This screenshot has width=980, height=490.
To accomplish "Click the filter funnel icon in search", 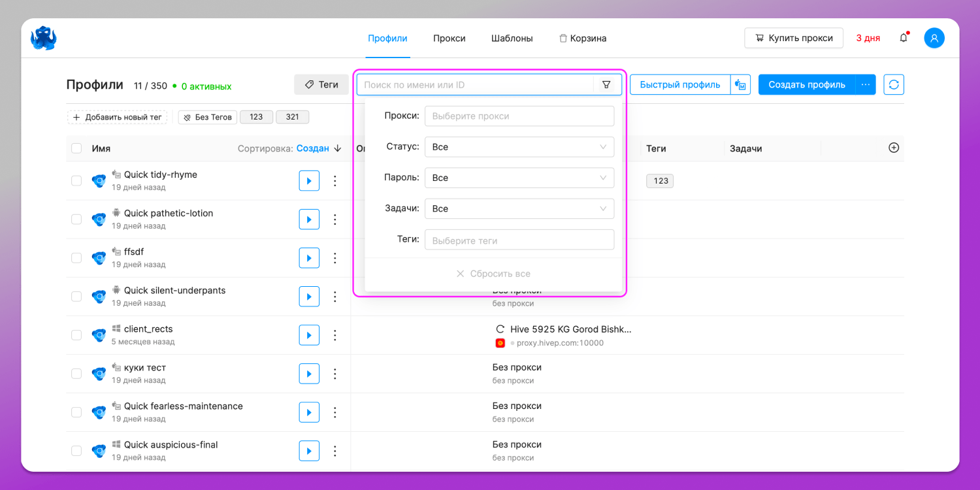I will coord(606,84).
